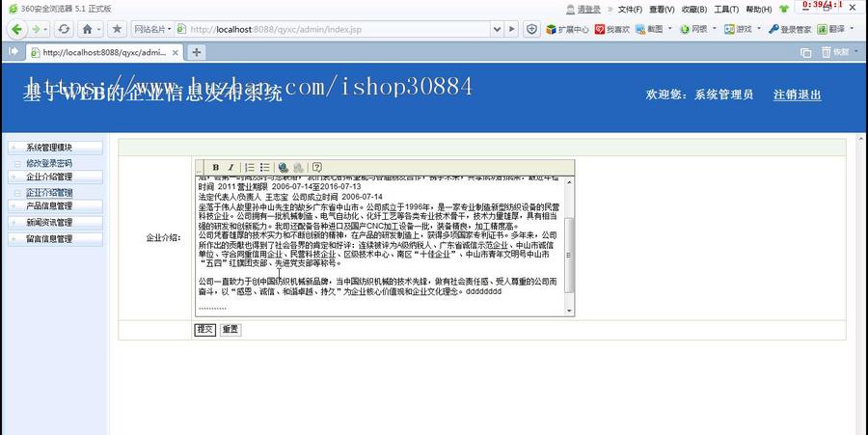Image resolution: width=868 pixels, height=435 pixels.
Task: Open 企业介绍管理 sub-item link
Action: click(x=50, y=193)
